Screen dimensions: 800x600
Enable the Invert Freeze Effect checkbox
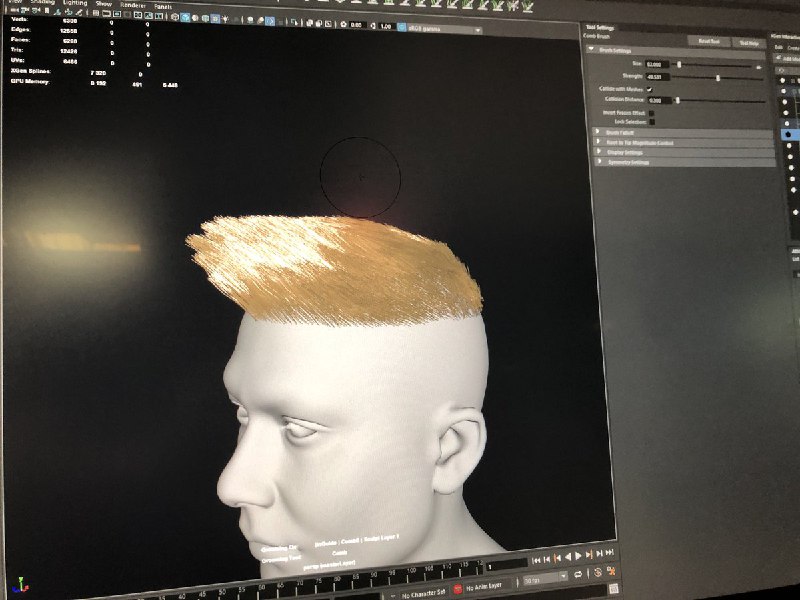click(652, 113)
